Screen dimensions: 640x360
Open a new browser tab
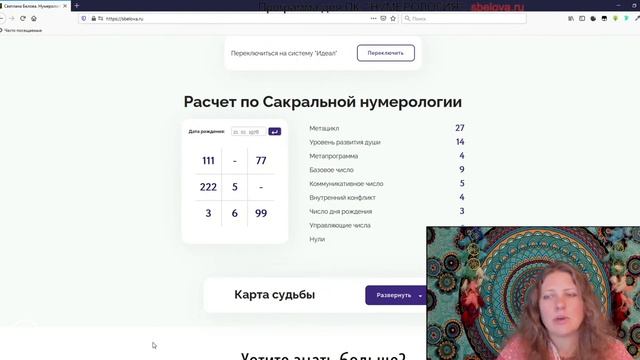click(77, 6)
